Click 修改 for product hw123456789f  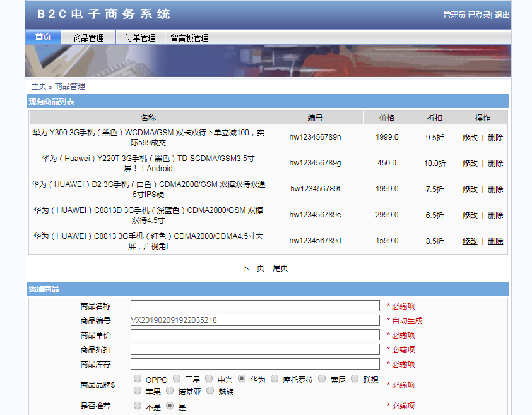tap(470, 189)
